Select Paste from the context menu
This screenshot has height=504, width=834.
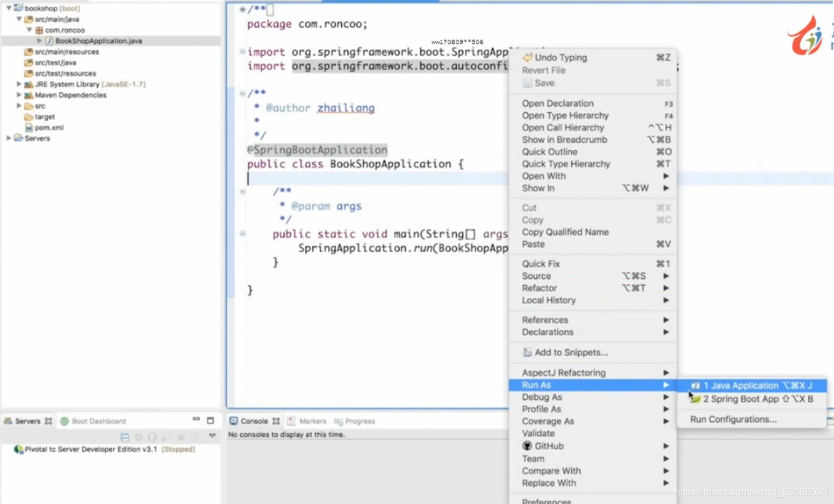593,244
